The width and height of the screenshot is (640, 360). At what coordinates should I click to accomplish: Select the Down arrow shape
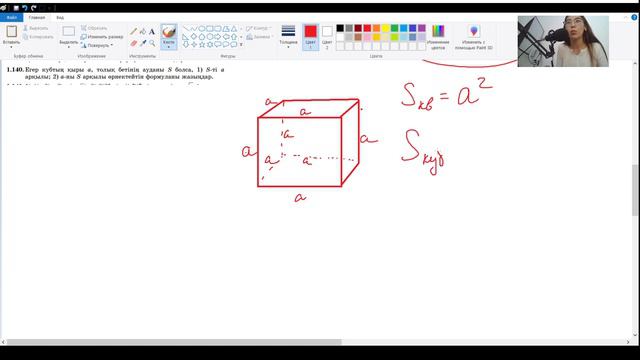click(x=186, y=44)
